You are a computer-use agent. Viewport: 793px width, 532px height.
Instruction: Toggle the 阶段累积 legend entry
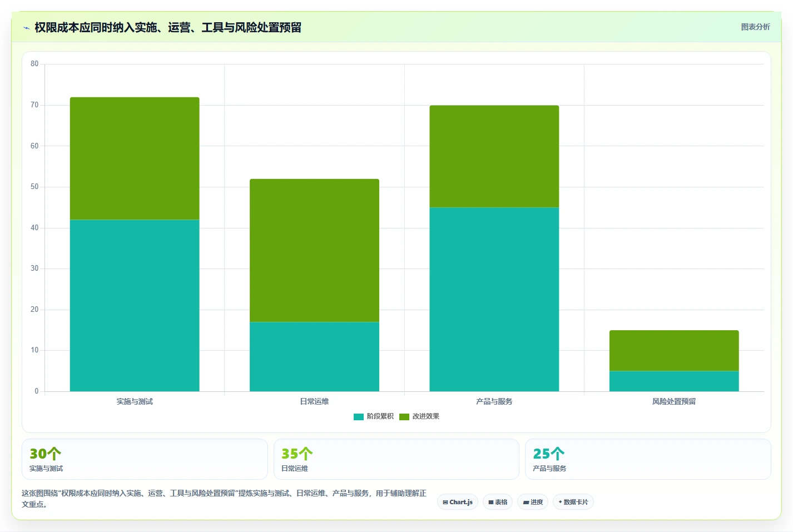[x=374, y=416]
